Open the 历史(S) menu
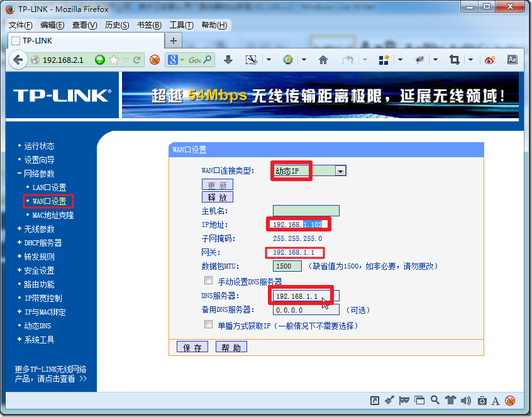The height and width of the screenshot is (417, 532). point(117,25)
